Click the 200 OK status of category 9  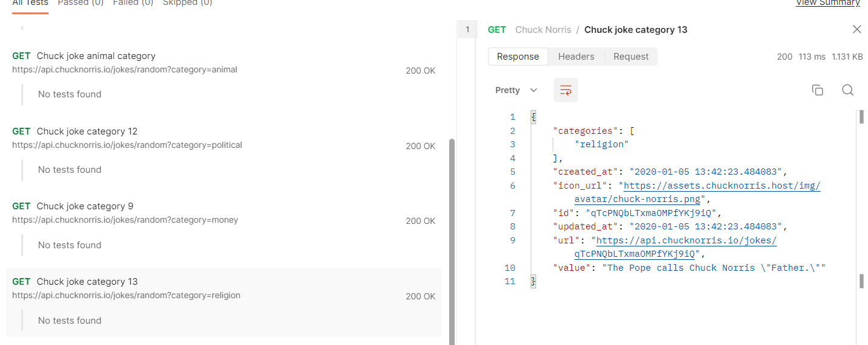(421, 221)
